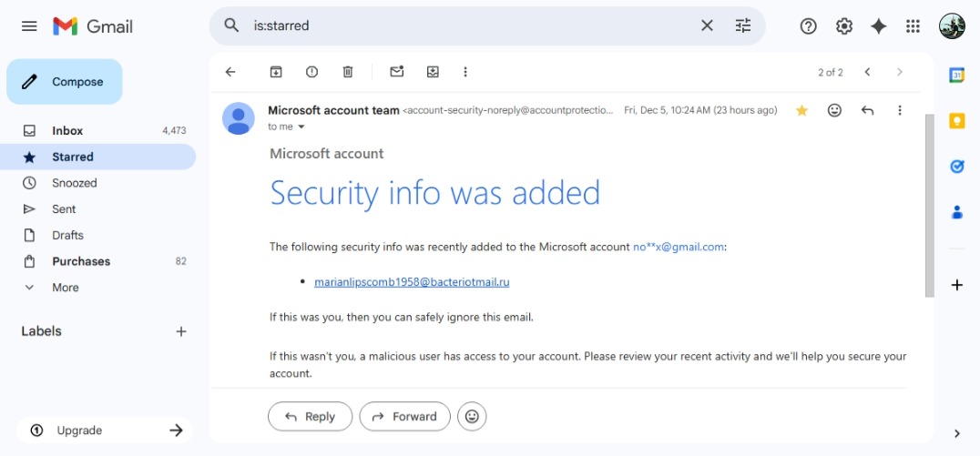Clear the is:starred search query
980x456 pixels.
(707, 25)
